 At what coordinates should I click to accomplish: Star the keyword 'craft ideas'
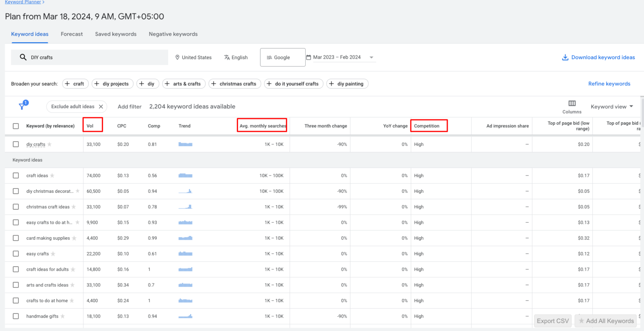tap(52, 176)
